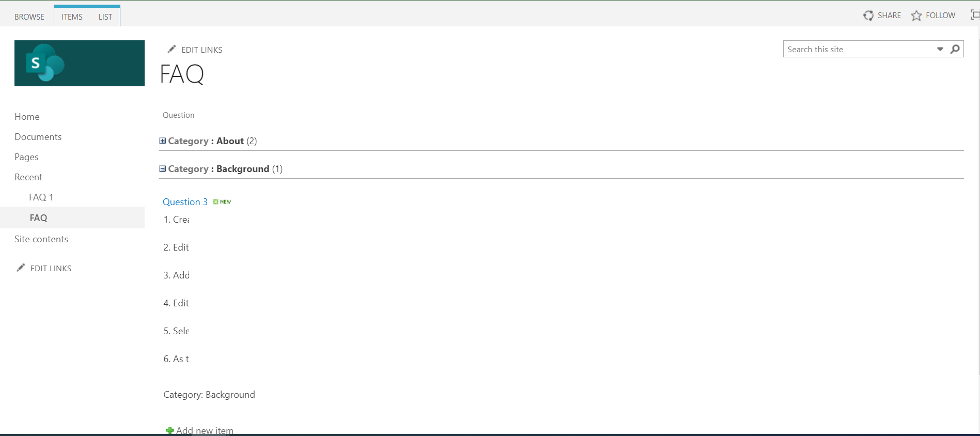The height and width of the screenshot is (436, 980).
Task: Expand the Category: About group
Action: pyautogui.click(x=163, y=141)
